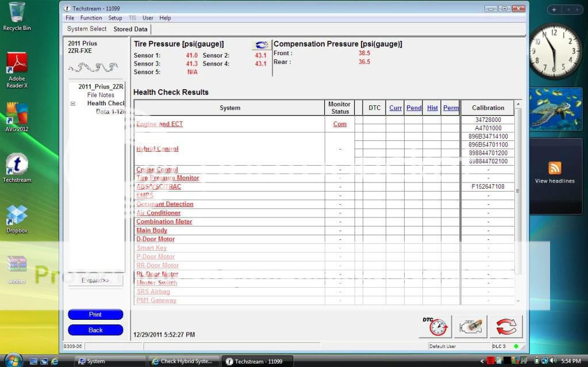Click the Curr column header link
This screenshot has height=367, width=588.
[395, 108]
